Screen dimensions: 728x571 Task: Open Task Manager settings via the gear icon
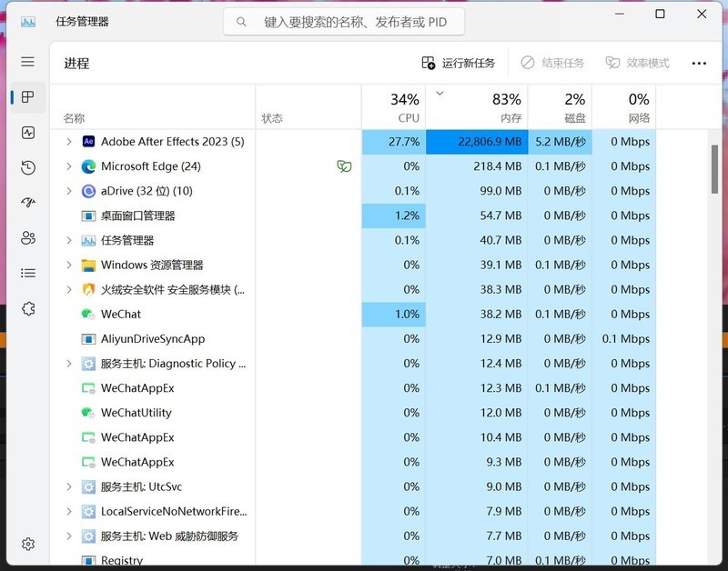[27, 542]
